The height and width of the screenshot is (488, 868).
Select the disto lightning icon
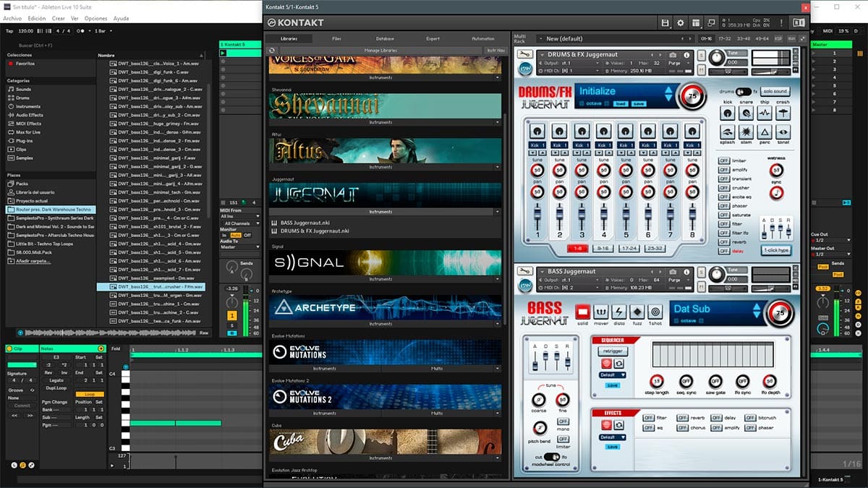click(619, 312)
